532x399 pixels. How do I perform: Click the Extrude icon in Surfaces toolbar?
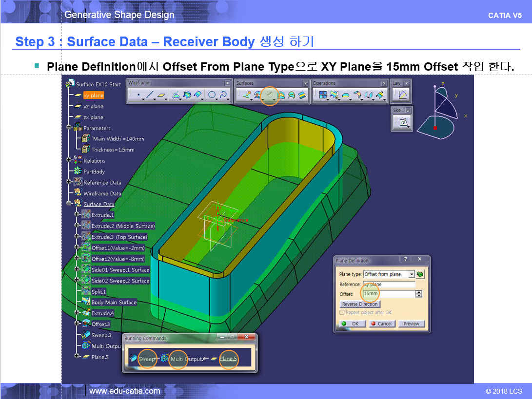246,95
